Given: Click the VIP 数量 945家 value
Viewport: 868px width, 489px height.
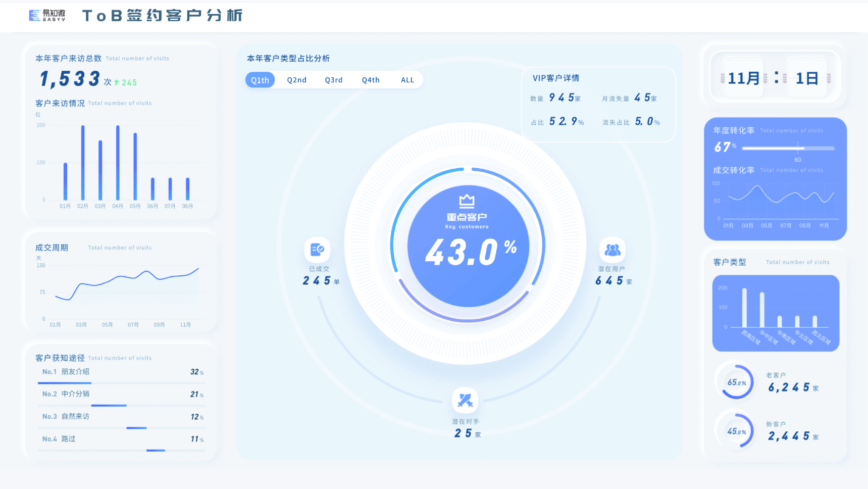Looking at the screenshot, I should point(565,97).
